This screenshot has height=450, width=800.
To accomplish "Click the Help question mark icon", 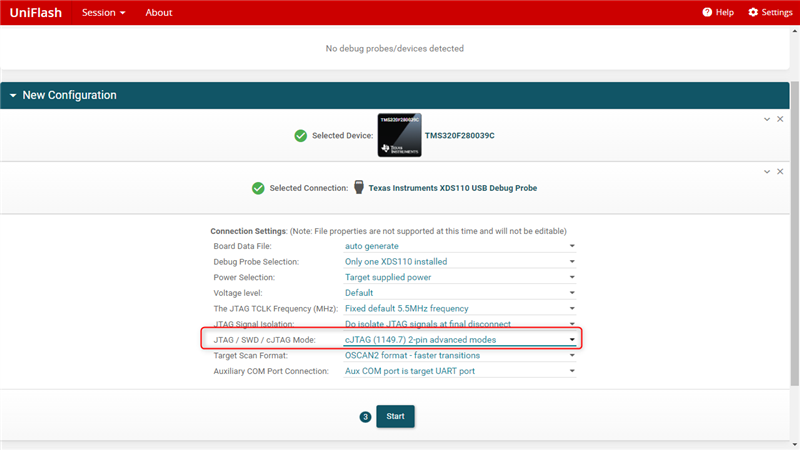I will (x=707, y=12).
